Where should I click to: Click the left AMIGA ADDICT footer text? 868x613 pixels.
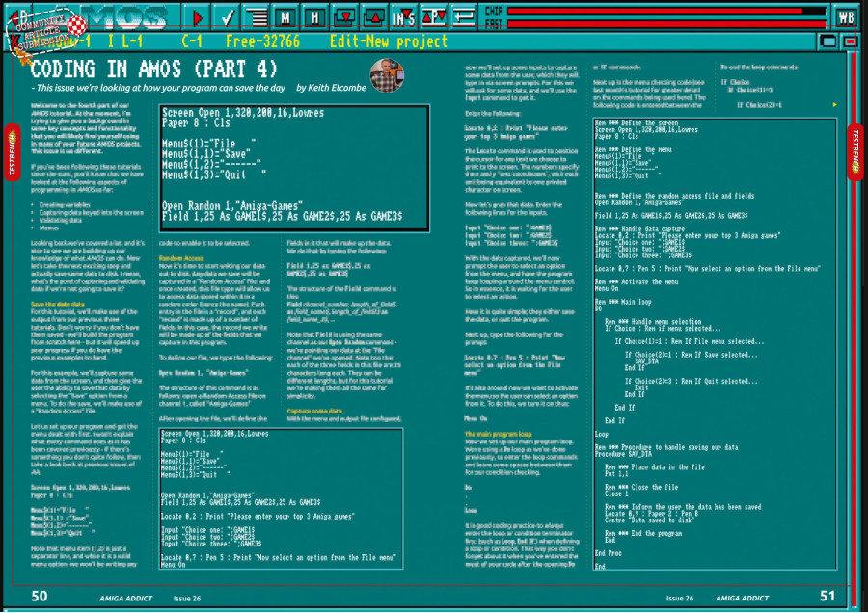(x=125, y=599)
